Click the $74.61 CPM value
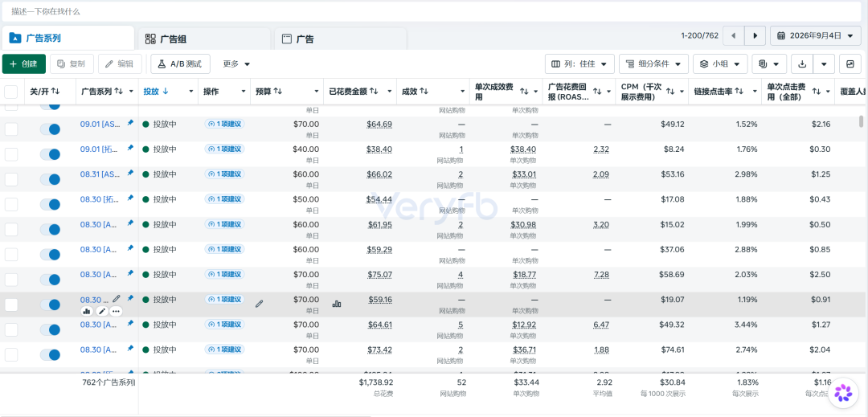This screenshot has height=417, width=868. pos(673,350)
